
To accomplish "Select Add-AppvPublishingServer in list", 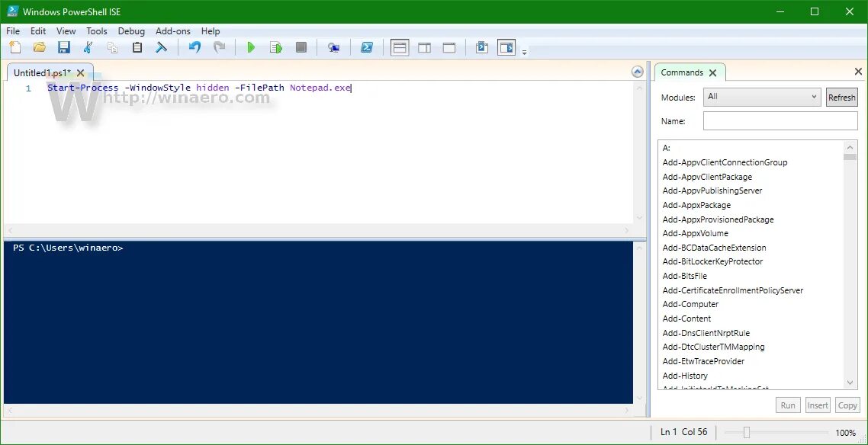I will pyautogui.click(x=712, y=190).
